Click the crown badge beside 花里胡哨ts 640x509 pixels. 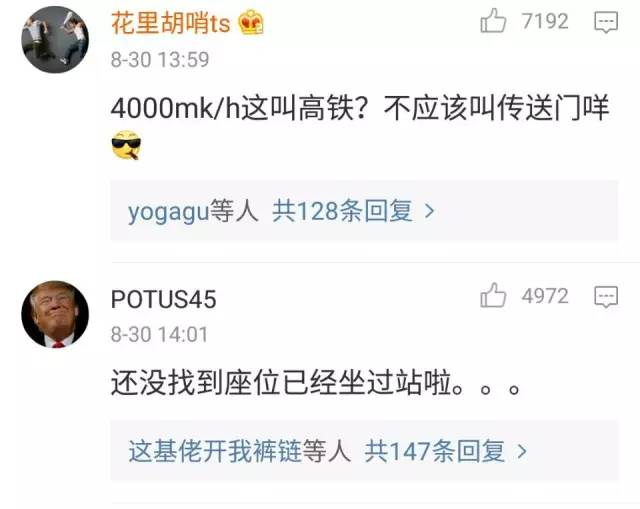coord(251,22)
